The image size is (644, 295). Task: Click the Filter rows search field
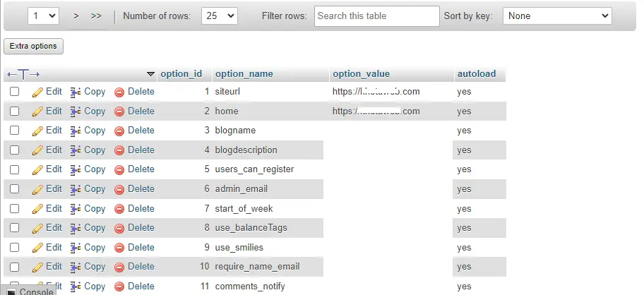click(376, 16)
